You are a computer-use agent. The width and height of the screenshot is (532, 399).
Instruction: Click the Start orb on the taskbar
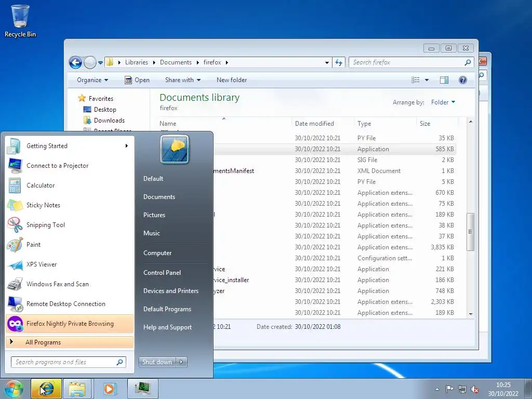tap(14, 389)
